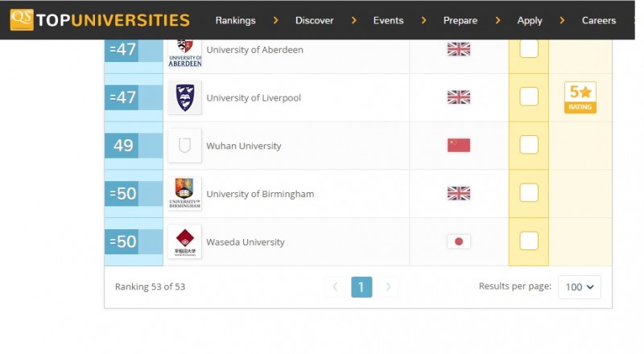The width and height of the screenshot is (644, 354).
Task: Click the 'Ranking 53 of 53' text
Action: point(150,286)
